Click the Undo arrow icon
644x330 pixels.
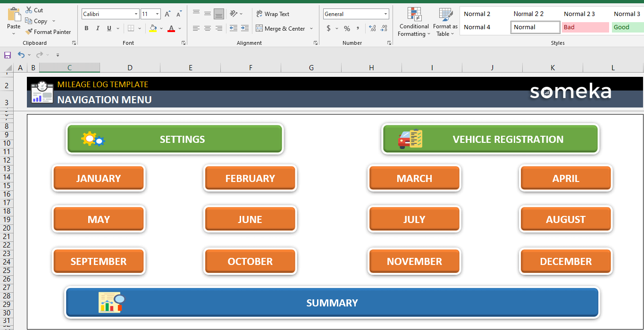21,55
